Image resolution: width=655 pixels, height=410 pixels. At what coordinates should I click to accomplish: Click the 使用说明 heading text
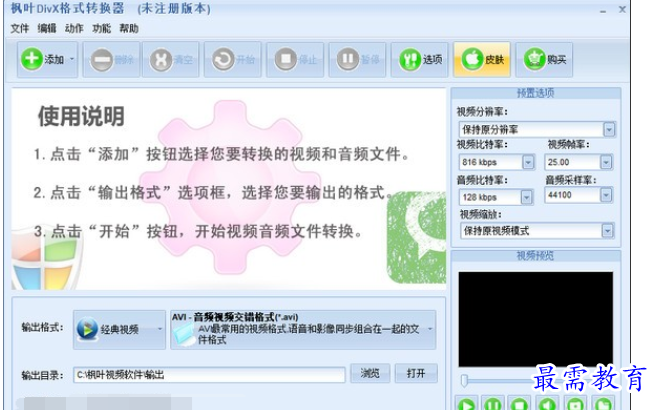(x=81, y=116)
